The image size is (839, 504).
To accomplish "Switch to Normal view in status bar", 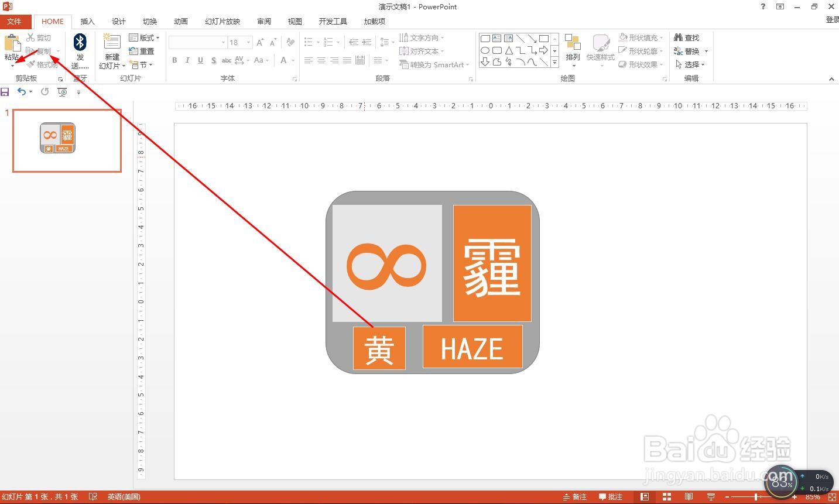I will point(645,497).
